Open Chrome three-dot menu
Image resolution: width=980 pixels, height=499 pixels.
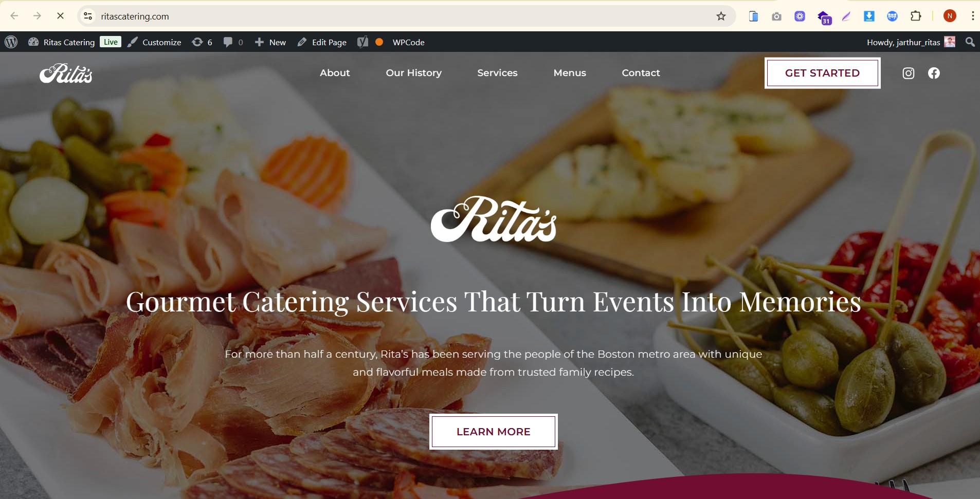tap(972, 16)
